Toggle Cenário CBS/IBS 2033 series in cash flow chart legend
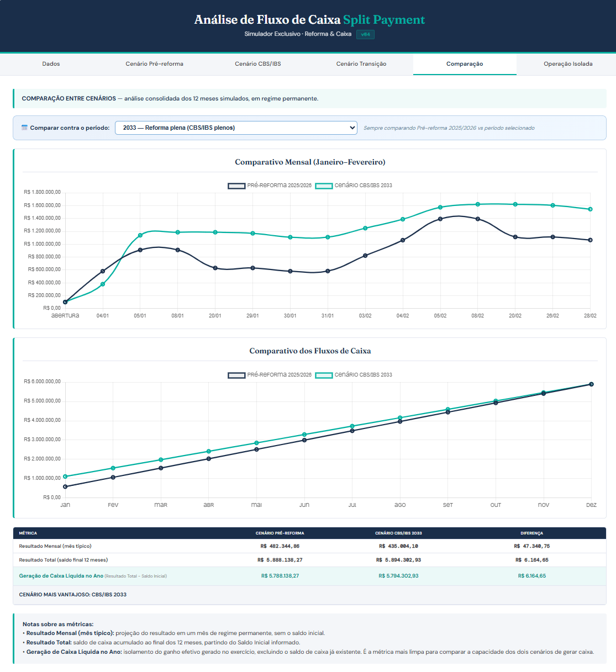Viewport: 616px width, 672px height. [x=354, y=375]
